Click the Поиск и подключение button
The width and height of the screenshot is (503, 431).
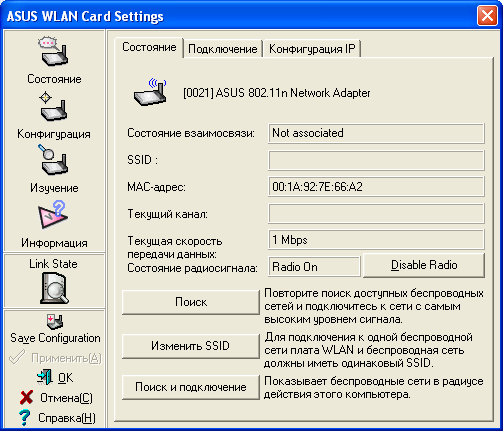pos(191,387)
